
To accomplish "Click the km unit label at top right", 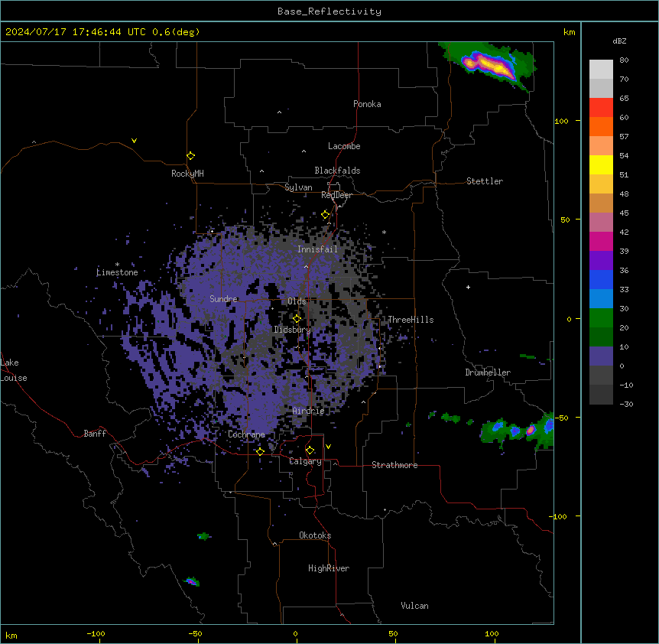I will tap(569, 32).
